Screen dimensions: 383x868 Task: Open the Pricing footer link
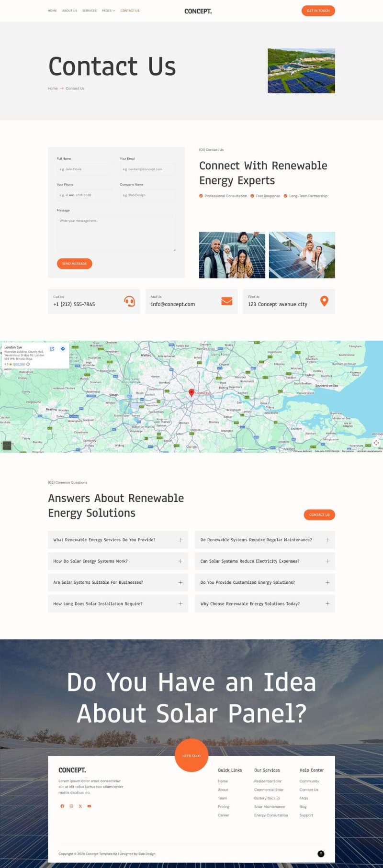pyautogui.click(x=224, y=807)
